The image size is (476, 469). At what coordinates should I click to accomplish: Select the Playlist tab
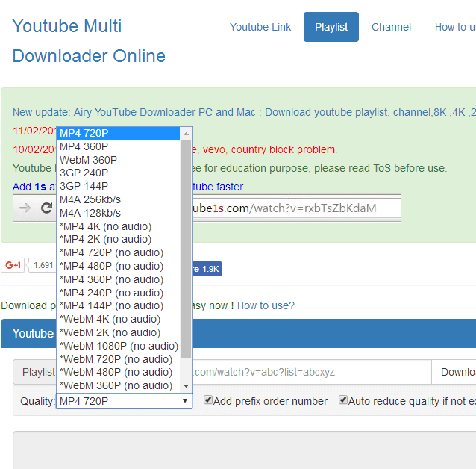pyautogui.click(x=331, y=27)
